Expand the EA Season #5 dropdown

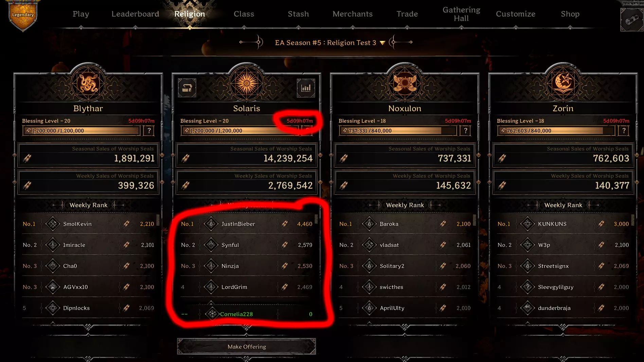[x=382, y=43]
